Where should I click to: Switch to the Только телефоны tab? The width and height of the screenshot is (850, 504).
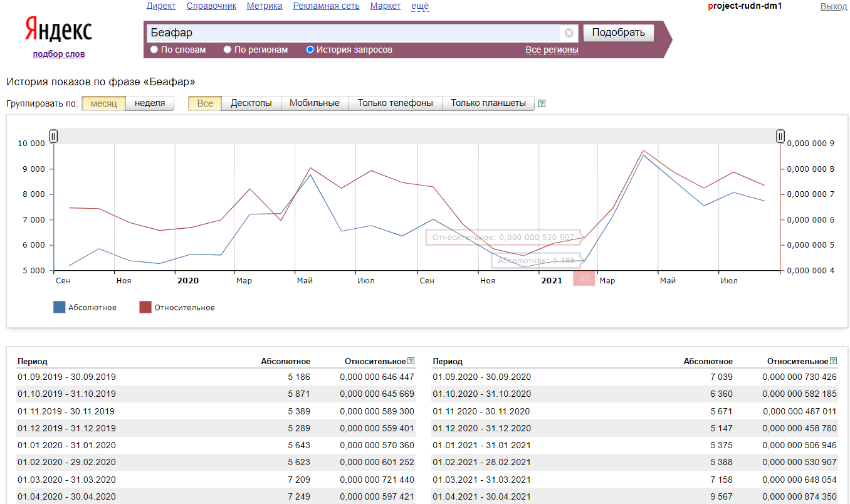(x=396, y=103)
